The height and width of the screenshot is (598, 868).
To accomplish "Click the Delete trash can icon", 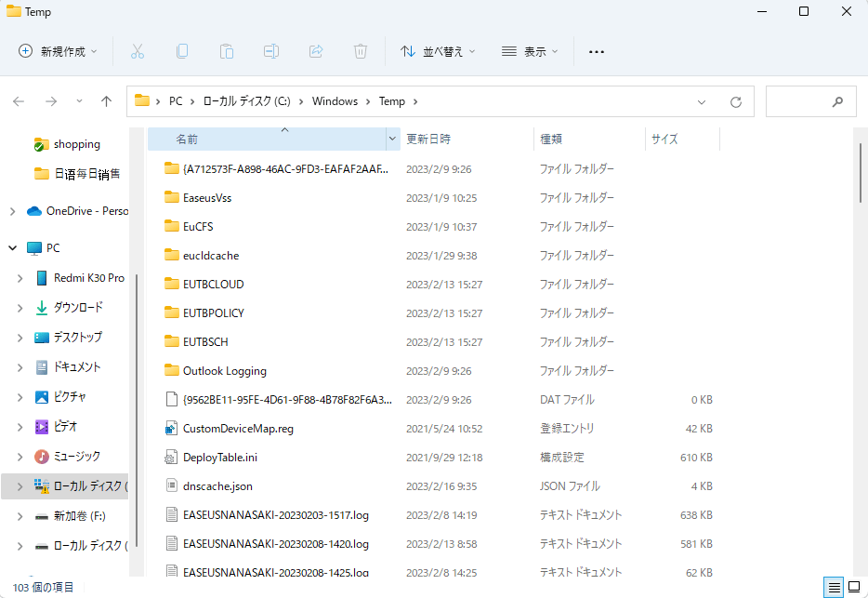I will point(361,51).
